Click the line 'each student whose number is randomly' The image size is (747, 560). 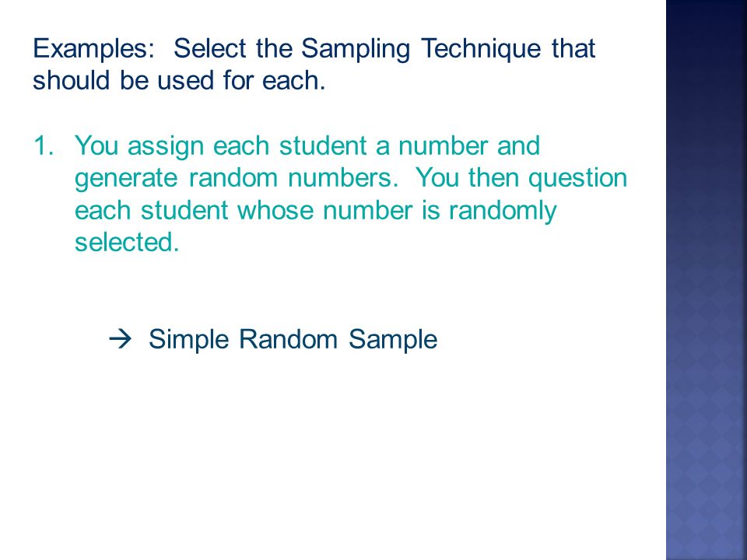[316, 211]
